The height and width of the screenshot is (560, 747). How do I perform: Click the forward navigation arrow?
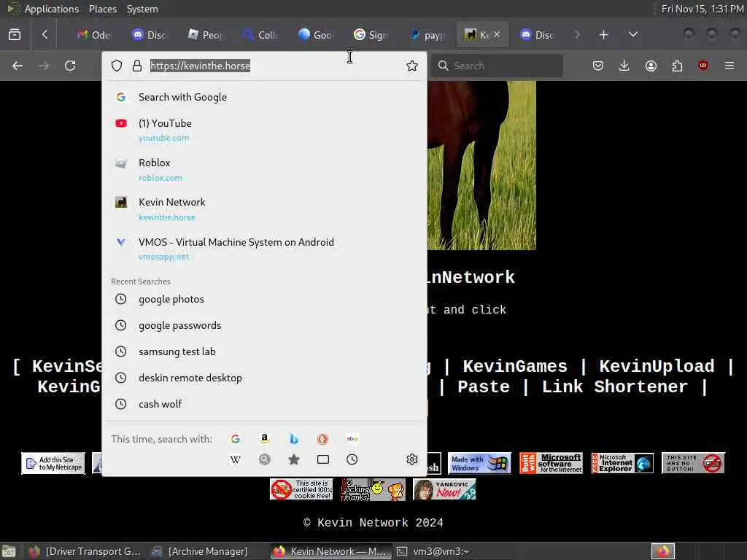click(44, 66)
